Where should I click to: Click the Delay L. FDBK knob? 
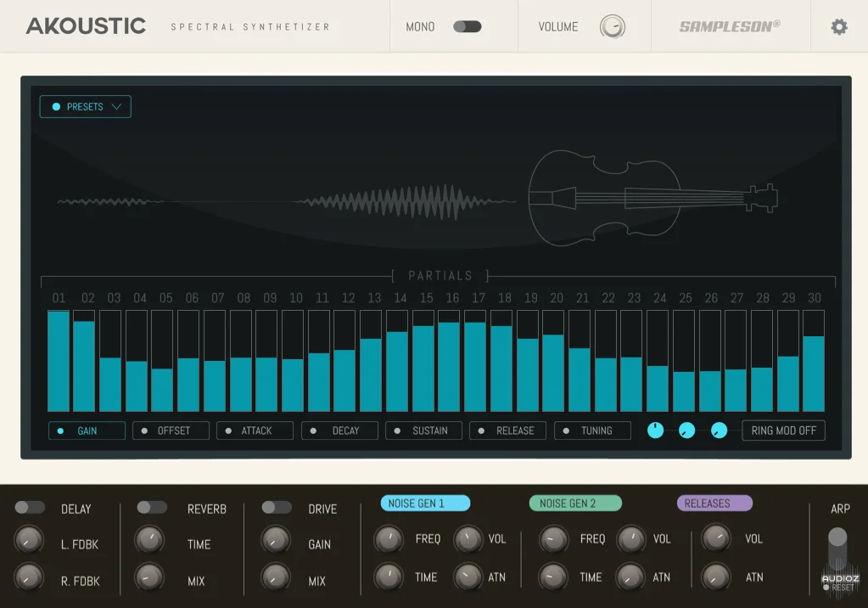click(x=28, y=540)
